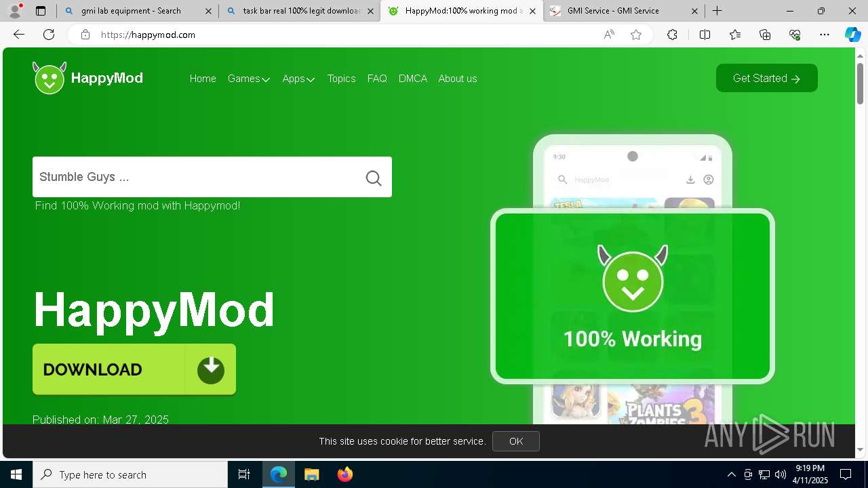868x488 pixels.
Task: Open the notification center icon
Action: point(846,474)
